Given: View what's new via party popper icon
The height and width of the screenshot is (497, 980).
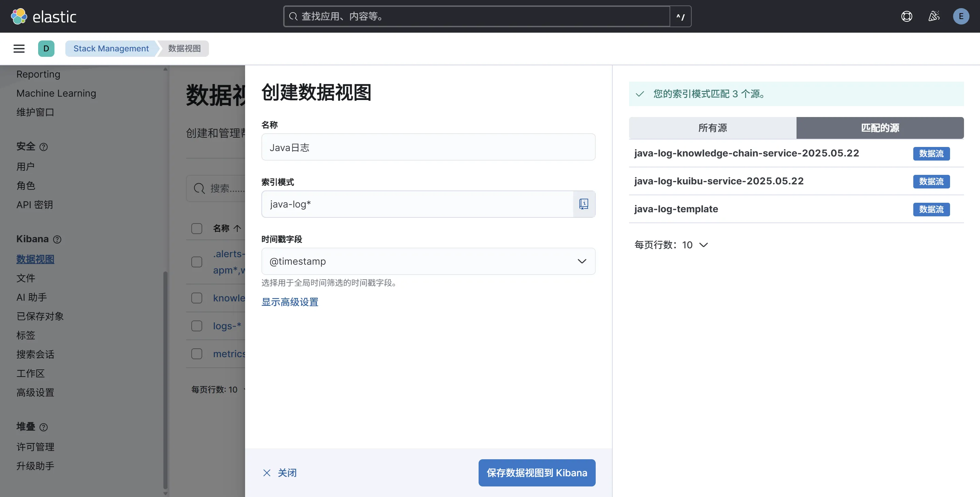Looking at the screenshot, I should click(934, 16).
